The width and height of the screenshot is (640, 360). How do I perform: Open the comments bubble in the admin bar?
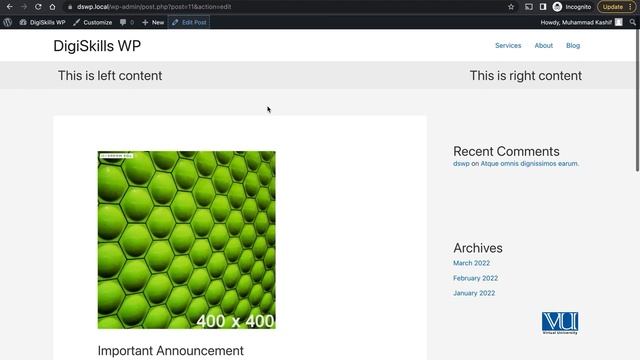[x=127, y=22]
